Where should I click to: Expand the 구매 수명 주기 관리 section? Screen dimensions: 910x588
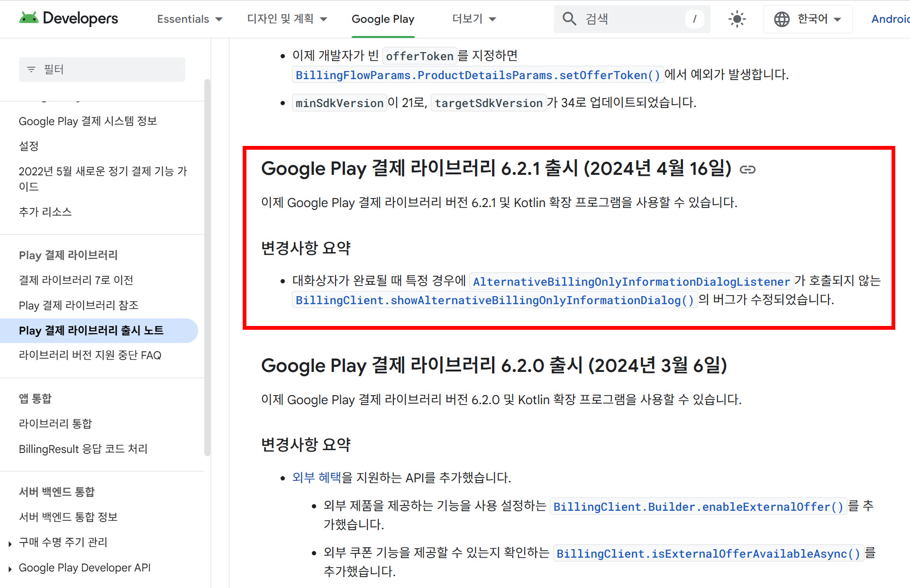point(10,543)
